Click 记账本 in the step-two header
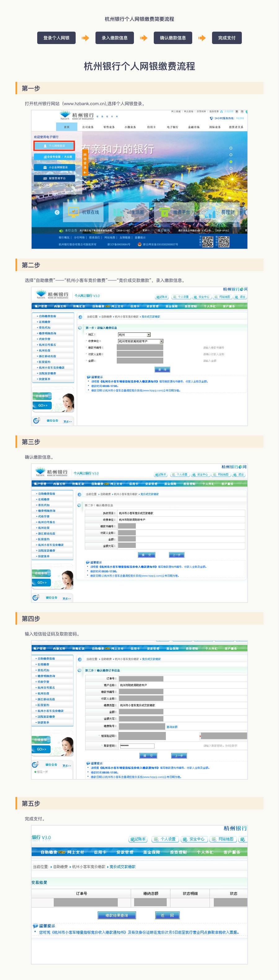This screenshot has height=980, width=279. (162, 297)
